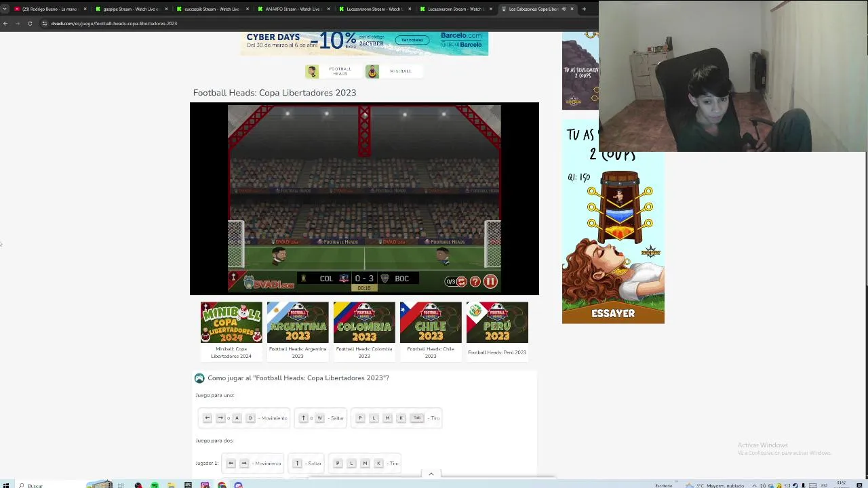Pause the game with the red pause button
The height and width of the screenshot is (488, 868).
click(x=490, y=281)
